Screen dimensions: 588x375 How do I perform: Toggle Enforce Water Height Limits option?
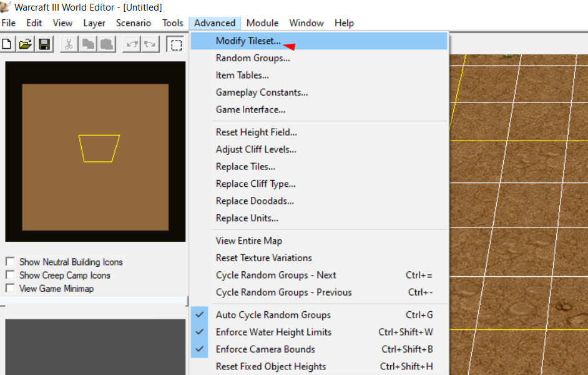tap(319, 332)
